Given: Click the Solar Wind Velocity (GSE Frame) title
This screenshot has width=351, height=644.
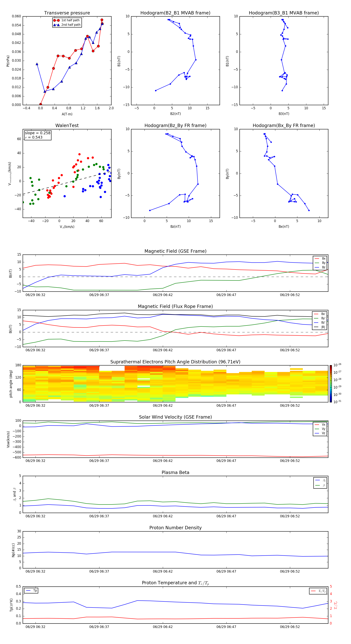Looking at the screenshot, I should coord(175,417).
